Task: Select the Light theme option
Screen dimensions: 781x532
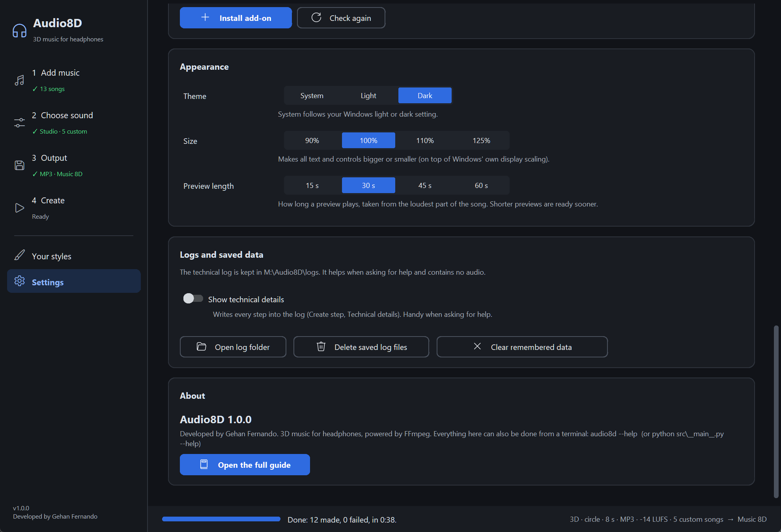Action: point(368,95)
